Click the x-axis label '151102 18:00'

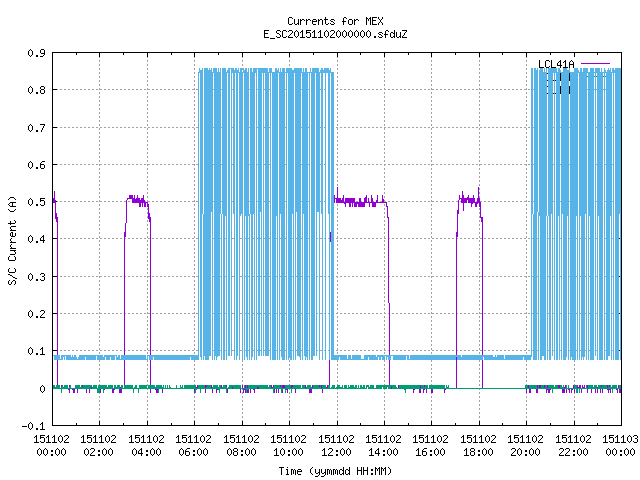click(x=478, y=446)
